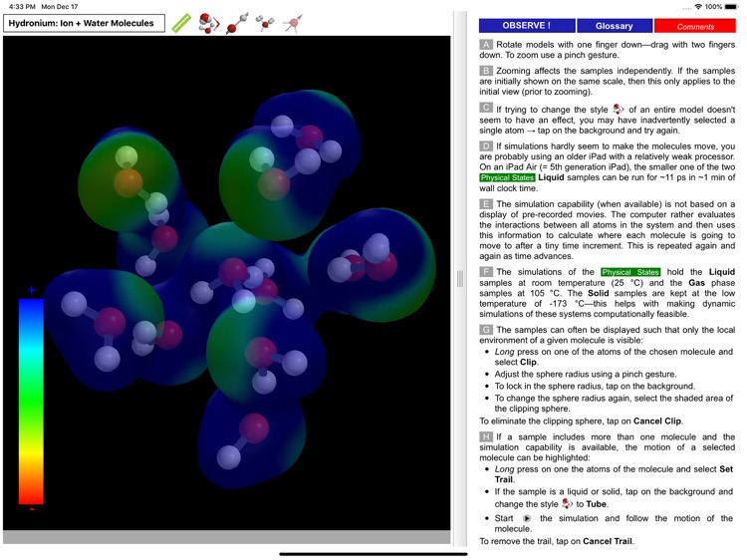Screen dimensions: 747x560
Task: Tap the electrostatic potential color scale bar
Action: click(x=31, y=402)
